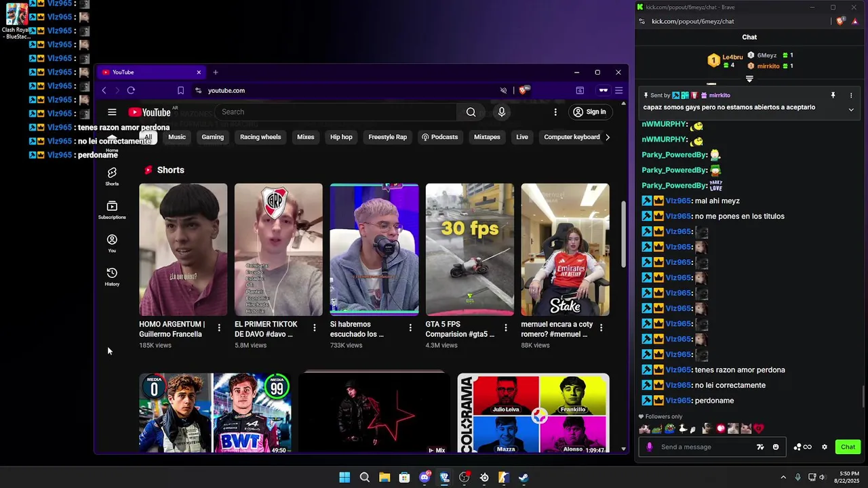868x488 pixels.
Task: Open the translate icon in chat input
Action: (x=760, y=447)
